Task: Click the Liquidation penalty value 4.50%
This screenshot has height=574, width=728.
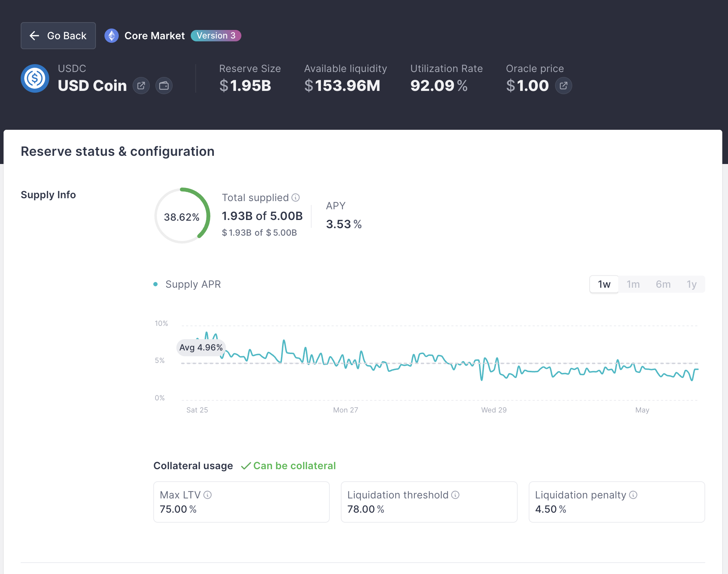Action: pyautogui.click(x=550, y=509)
